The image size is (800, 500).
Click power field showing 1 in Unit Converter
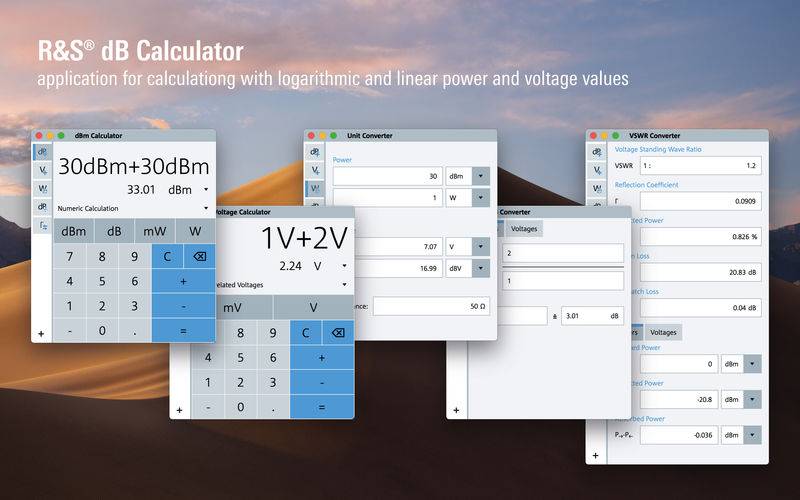point(388,197)
